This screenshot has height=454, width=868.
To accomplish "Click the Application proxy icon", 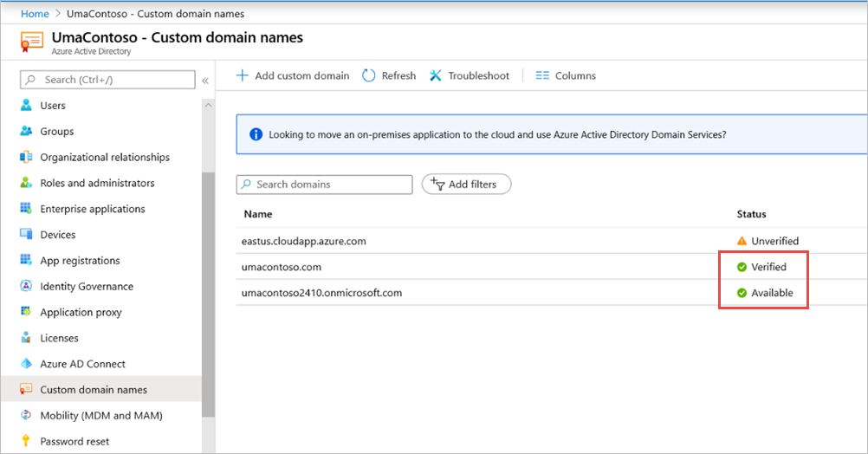I will (26, 312).
